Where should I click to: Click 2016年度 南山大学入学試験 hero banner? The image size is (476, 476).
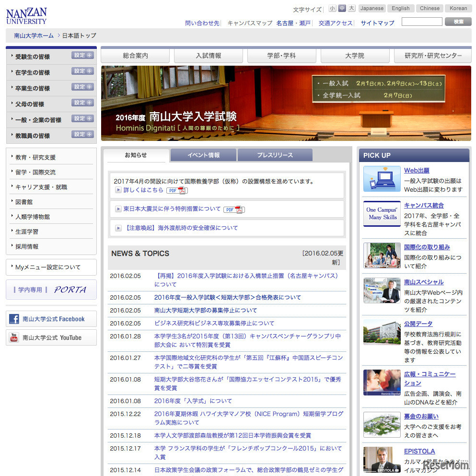click(286, 103)
